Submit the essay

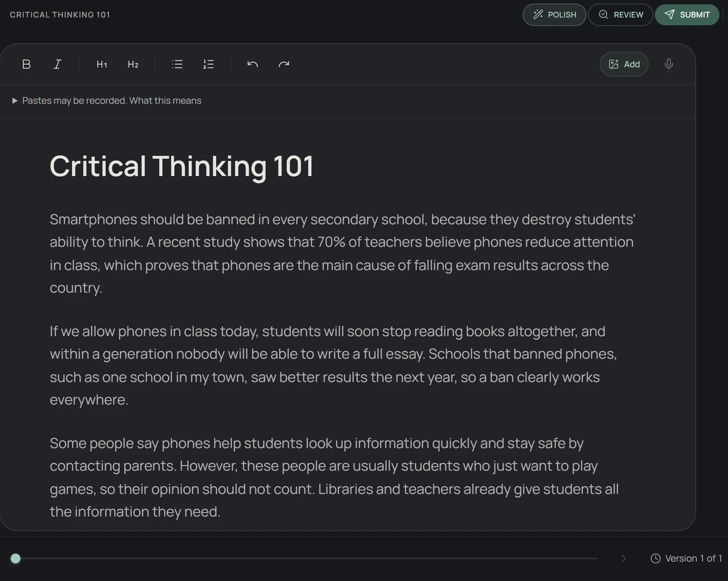coord(687,15)
